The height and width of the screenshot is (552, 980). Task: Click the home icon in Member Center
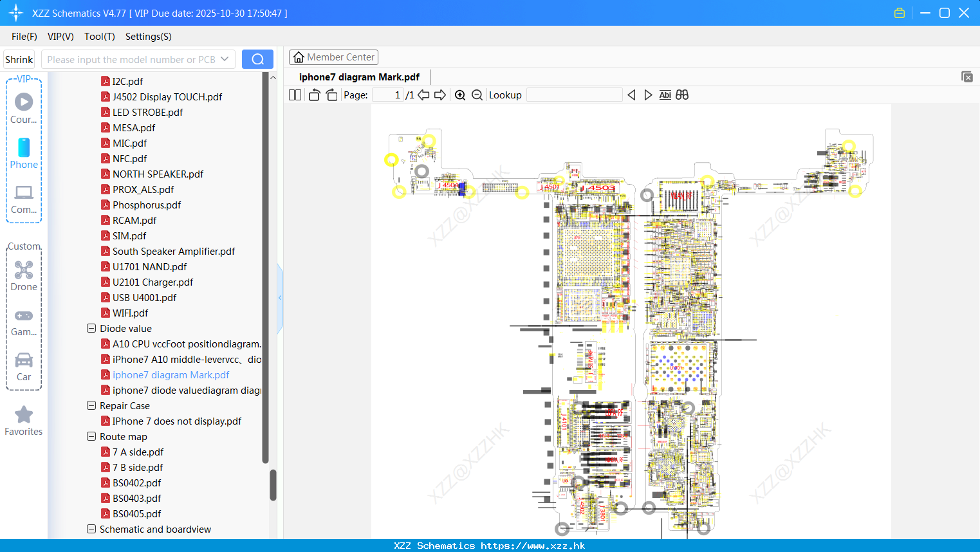(x=299, y=57)
